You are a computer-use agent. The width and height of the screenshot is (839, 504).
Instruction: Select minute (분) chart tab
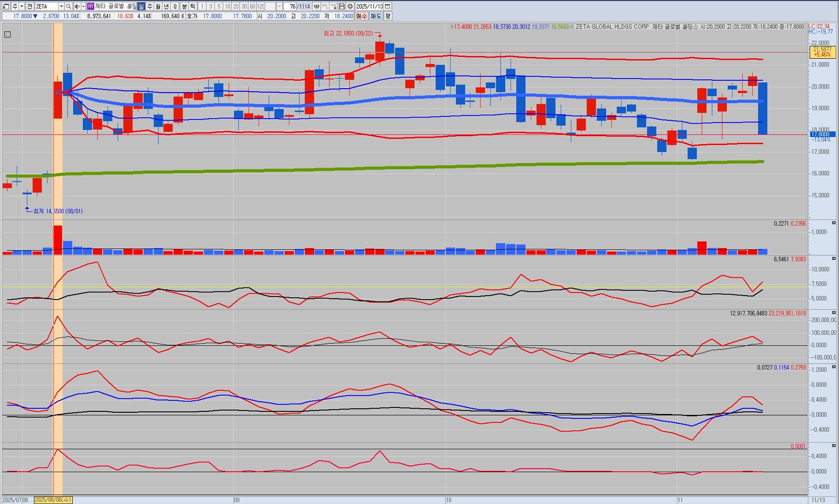click(x=184, y=6)
